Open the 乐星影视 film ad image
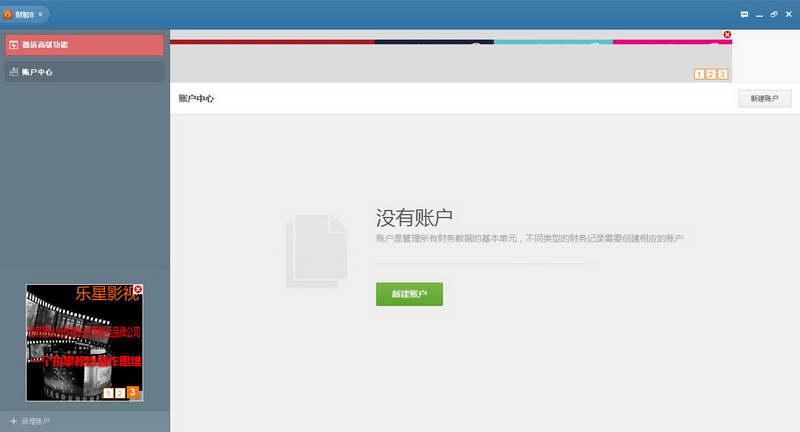 [x=84, y=343]
